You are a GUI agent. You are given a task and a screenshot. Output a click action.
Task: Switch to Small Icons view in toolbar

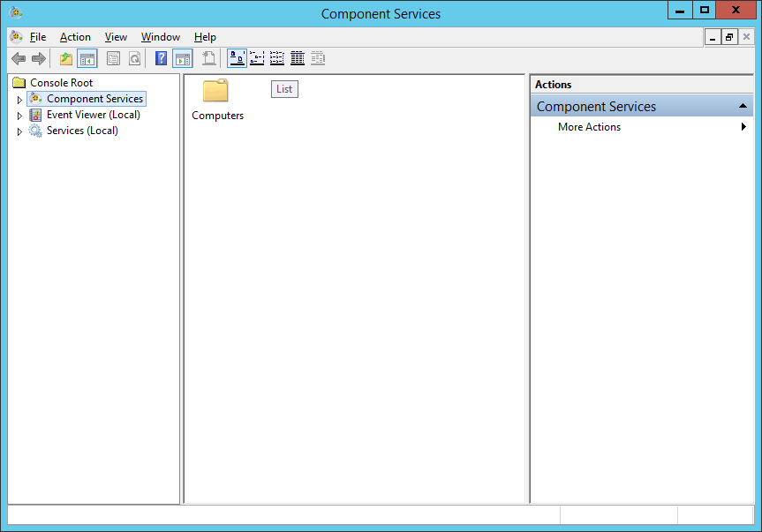point(257,59)
